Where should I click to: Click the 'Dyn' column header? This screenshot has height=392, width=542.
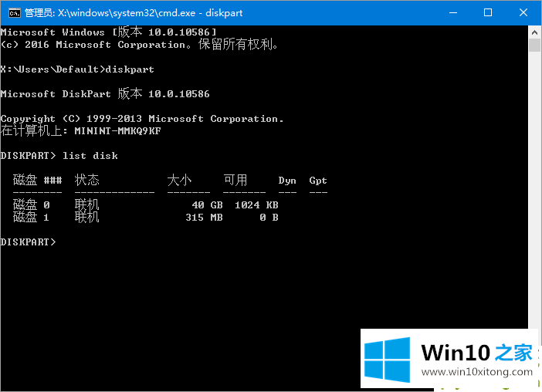(x=287, y=181)
